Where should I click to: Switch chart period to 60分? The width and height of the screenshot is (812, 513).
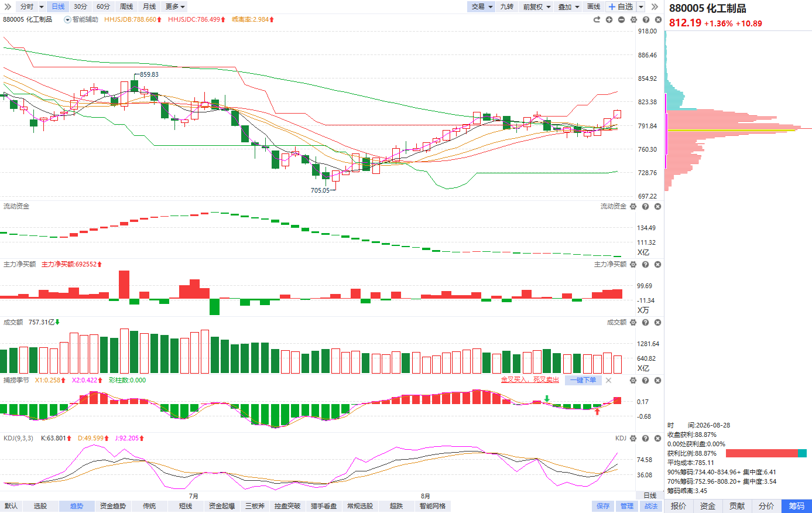[103, 6]
